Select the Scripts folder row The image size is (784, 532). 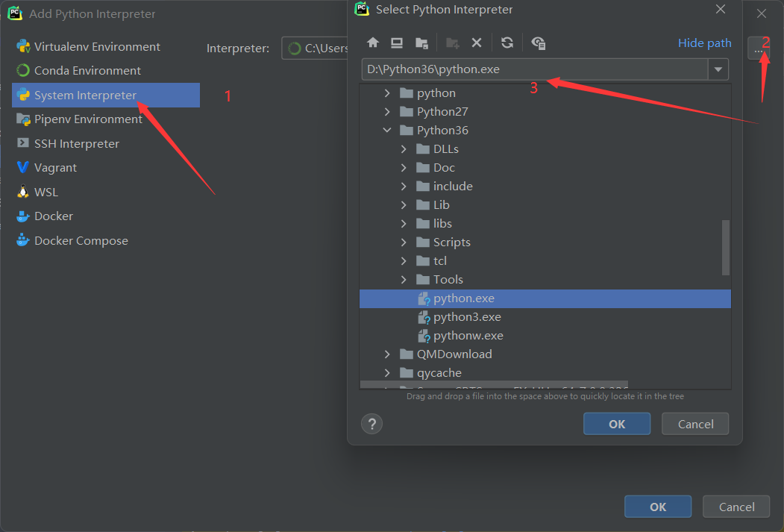pyautogui.click(x=545, y=242)
